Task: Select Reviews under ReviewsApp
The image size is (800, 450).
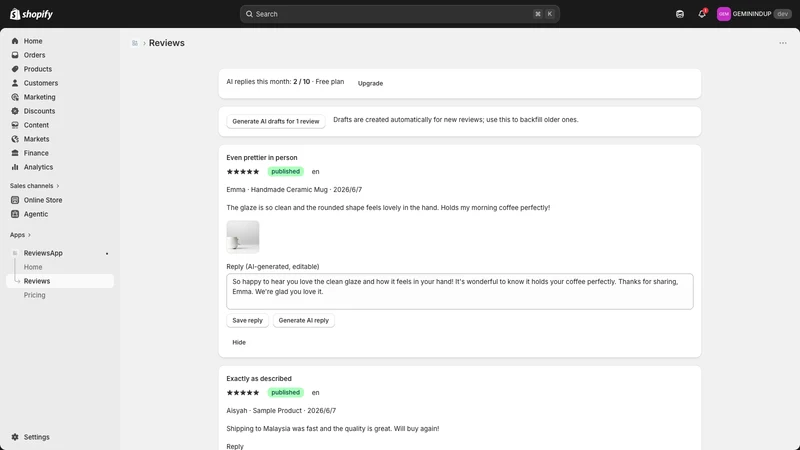Action: coord(60,281)
